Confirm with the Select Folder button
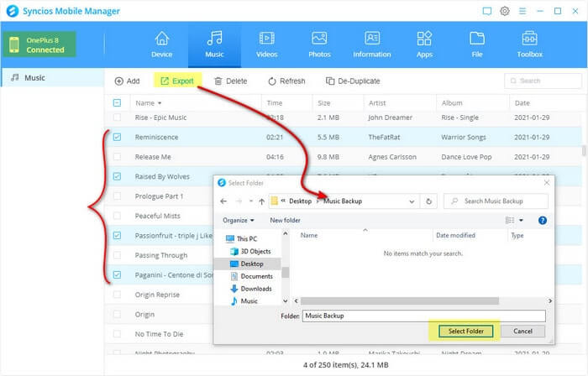The width and height of the screenshot is (588, 376). (x=465, y=331)
